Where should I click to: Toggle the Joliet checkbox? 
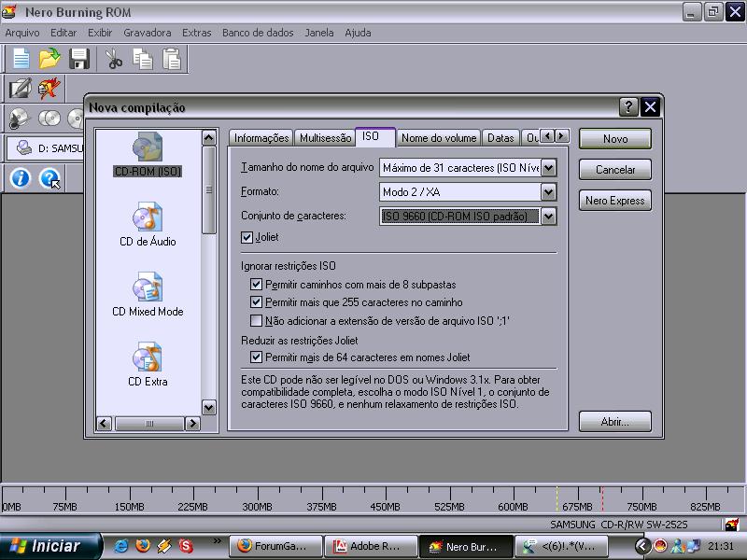click(x=247, y=237)
